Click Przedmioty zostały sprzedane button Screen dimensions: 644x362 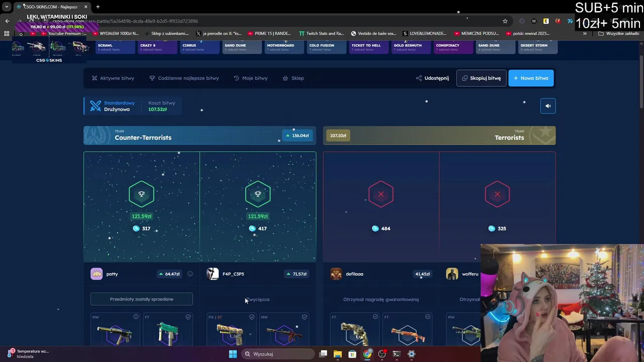point(141,299)
